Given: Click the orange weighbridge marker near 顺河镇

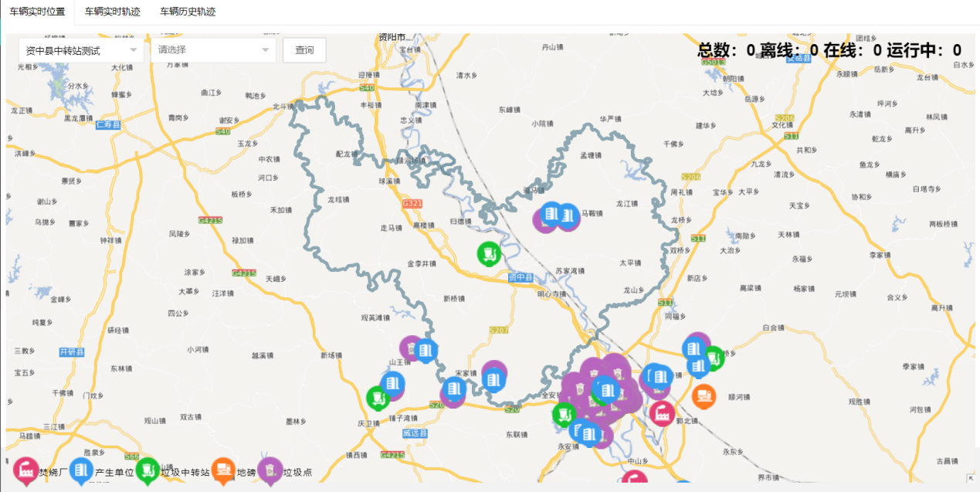Looking at the screenshot, I should click(x=703, y=396).
